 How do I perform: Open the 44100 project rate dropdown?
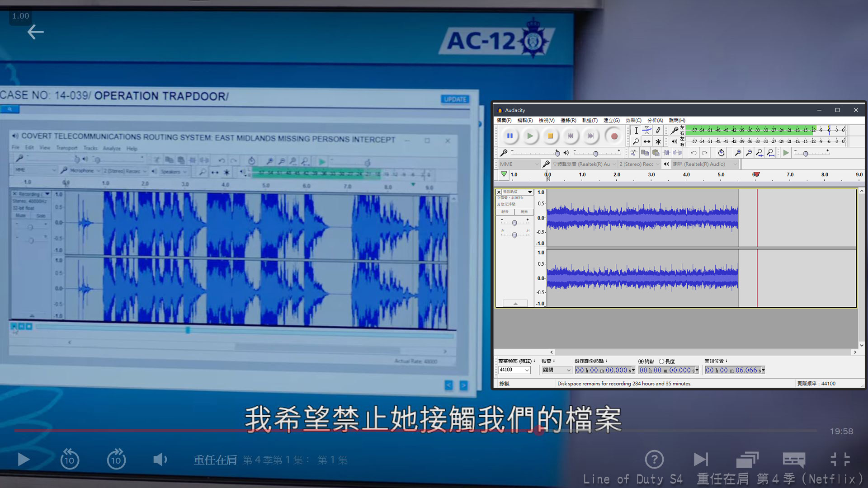(514, 370)
